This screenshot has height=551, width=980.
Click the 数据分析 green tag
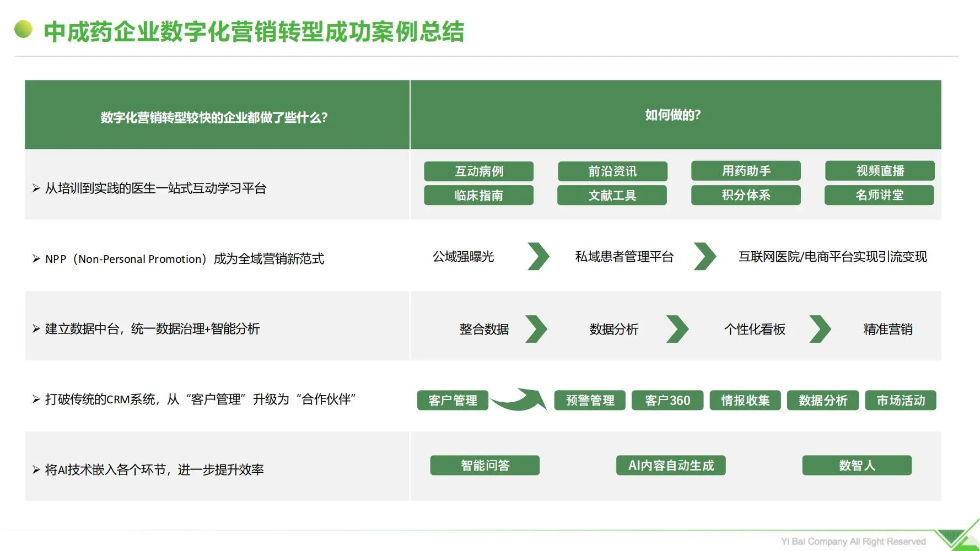823,401
